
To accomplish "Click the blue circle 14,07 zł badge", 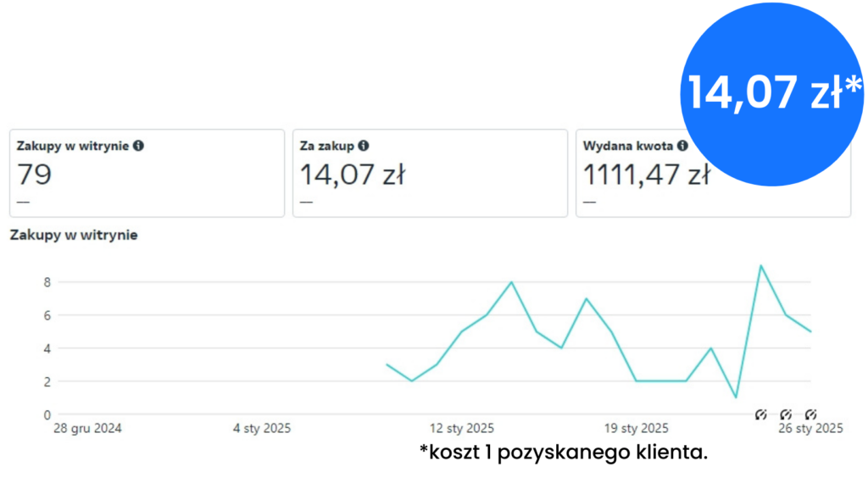I will tap(773, 93).
